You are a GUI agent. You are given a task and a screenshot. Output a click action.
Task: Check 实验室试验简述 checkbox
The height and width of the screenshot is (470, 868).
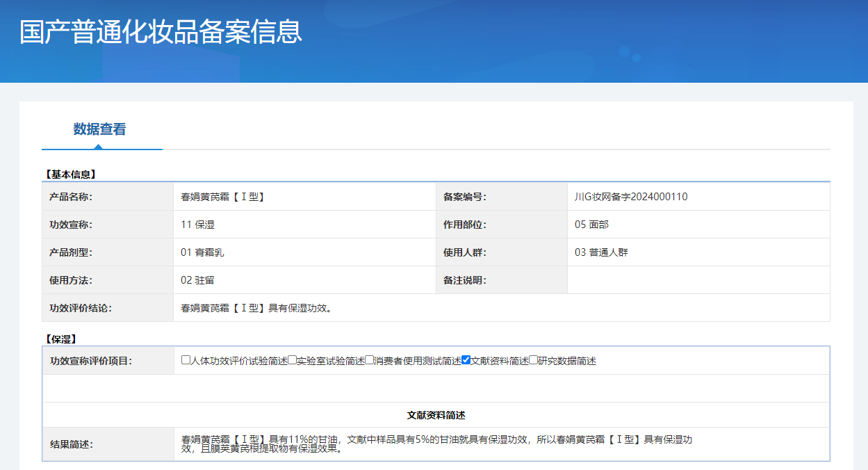click(x=292, y=360)
